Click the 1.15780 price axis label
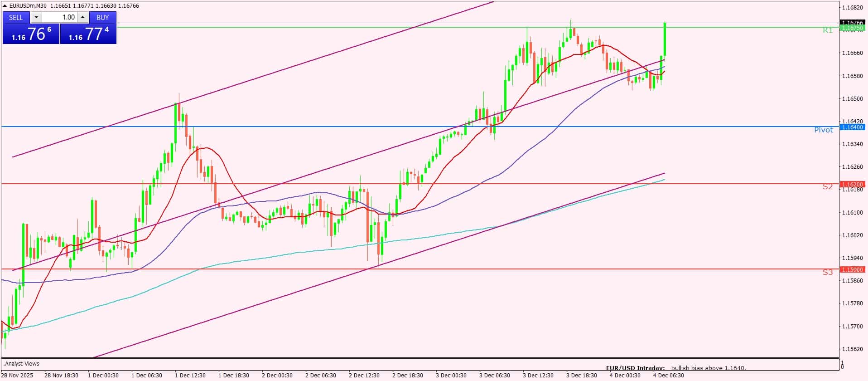Viewport: 868px width, 381px height. 852,303
